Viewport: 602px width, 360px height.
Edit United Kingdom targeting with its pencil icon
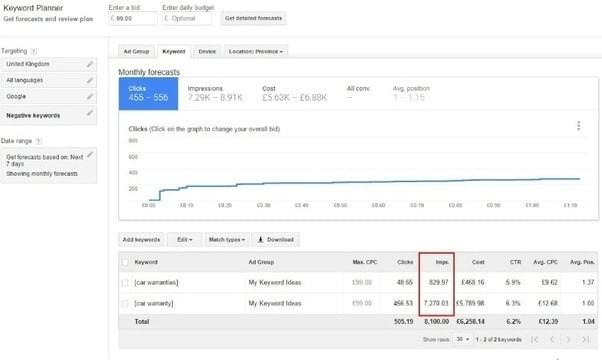89,64
